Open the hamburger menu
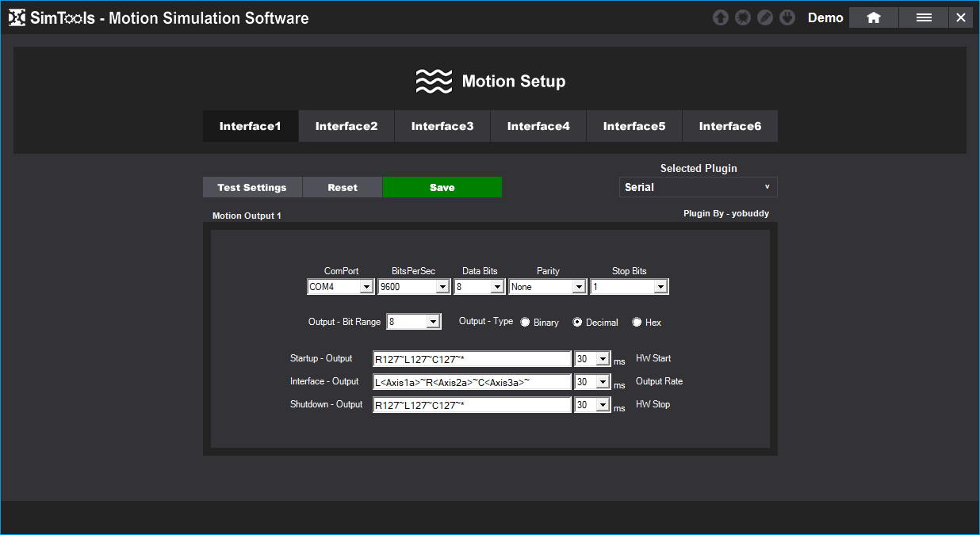Image resolution: width=980 pixels, height=535 pixels. pyautogui.click(x=923, y=17)
